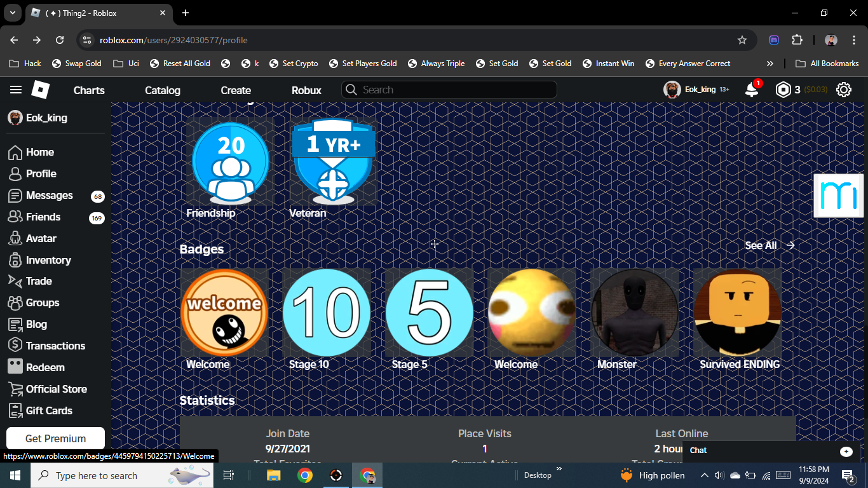Open the Uci bookmarks folder
Viewport: 868px width, 488px height.
126,64
